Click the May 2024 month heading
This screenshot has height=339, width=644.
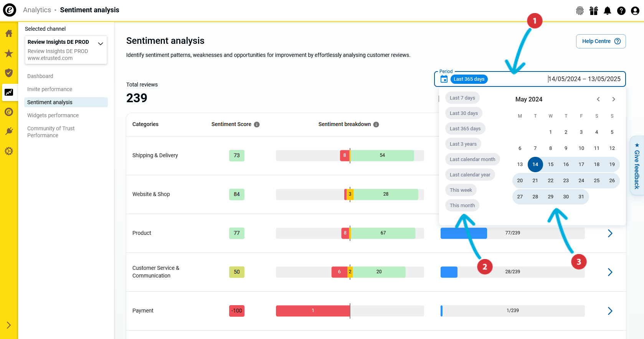point(529,100)
